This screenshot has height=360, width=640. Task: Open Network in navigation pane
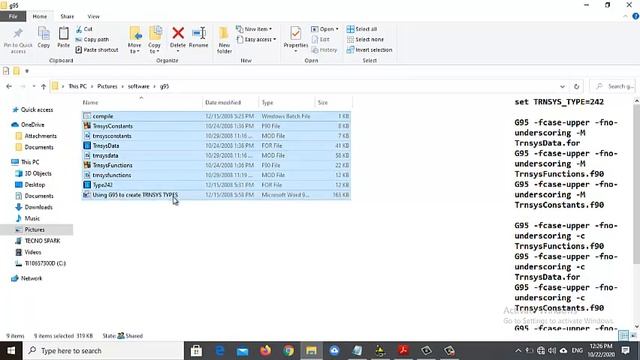click(x=27, y=278)
